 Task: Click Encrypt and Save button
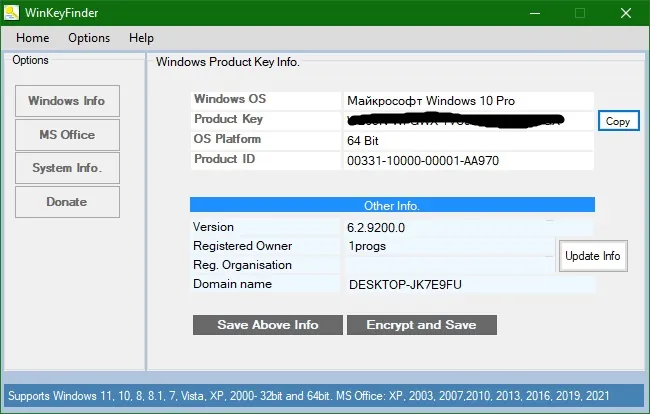422,325
